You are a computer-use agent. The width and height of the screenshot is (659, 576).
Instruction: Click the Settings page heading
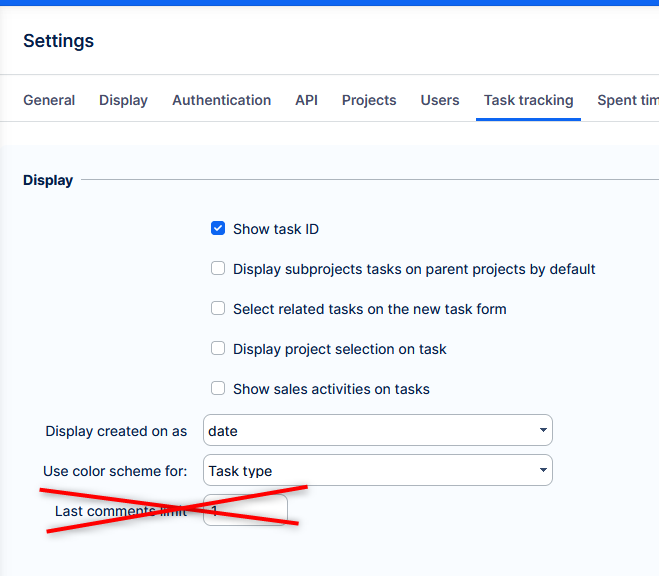point(58,41)
